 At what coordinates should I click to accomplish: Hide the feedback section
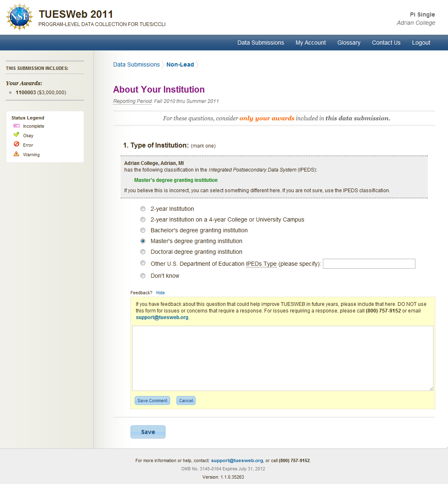click(160, 293)
